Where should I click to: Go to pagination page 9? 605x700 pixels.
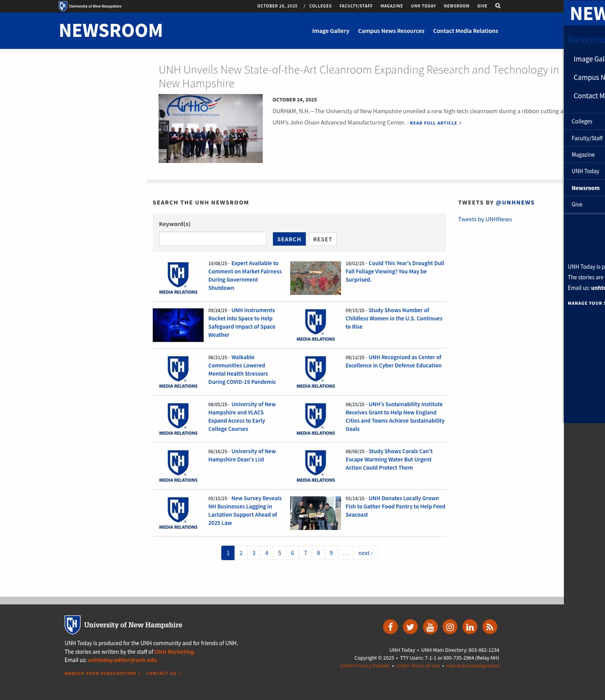331,553
